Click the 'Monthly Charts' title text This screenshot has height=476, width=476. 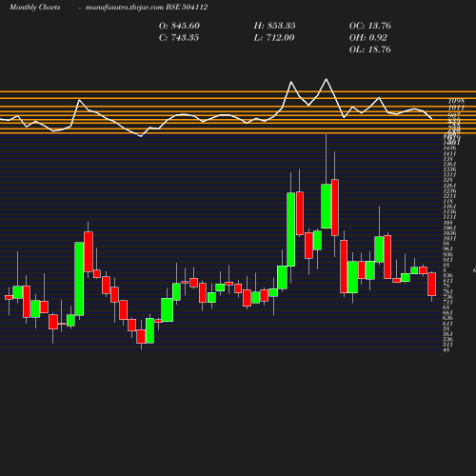pos(34,7)
